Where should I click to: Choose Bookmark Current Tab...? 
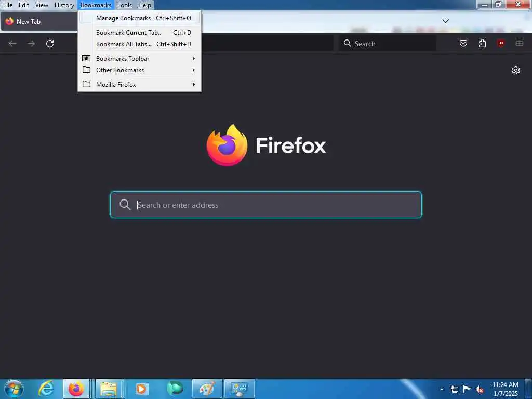tap(139, 33)
